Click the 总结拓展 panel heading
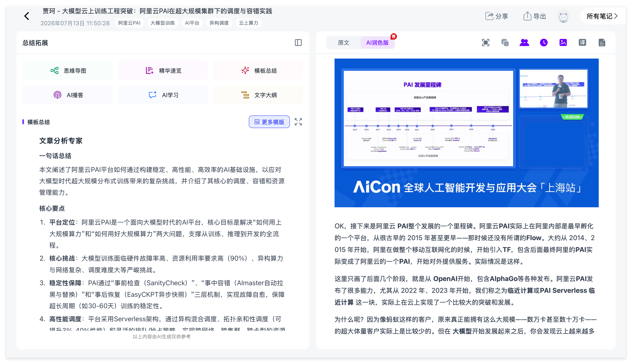This screenshot has width=632, height=364. pyautogui.click(x=35, y=43)
